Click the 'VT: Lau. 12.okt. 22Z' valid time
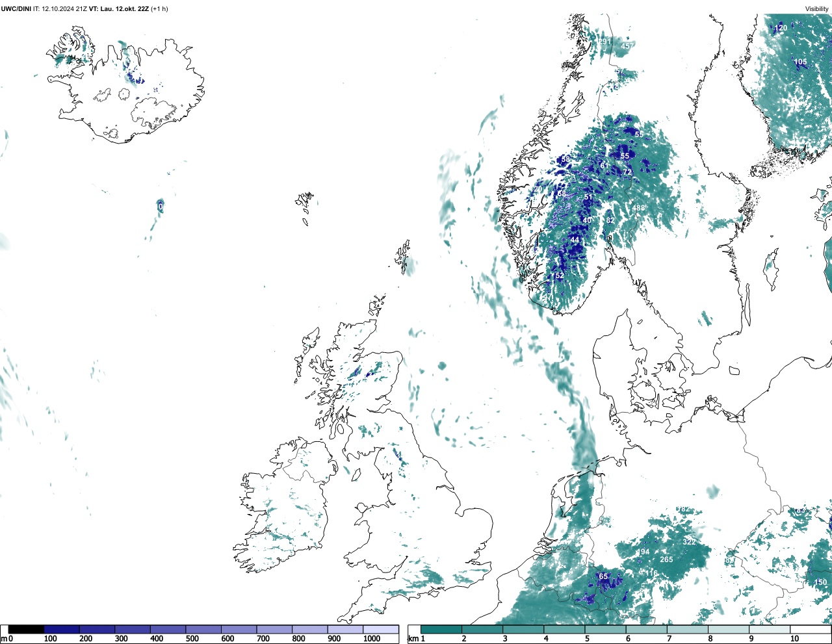The width and height of the screenshot is (832, 644). (119, 9)
